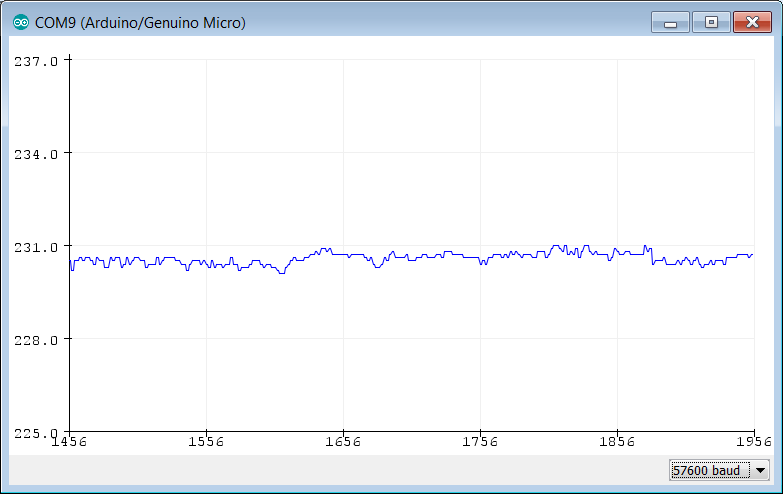Screen dimensions: 783x494
Task: Click the x-axis label 1856
Action: click(617, 442)
